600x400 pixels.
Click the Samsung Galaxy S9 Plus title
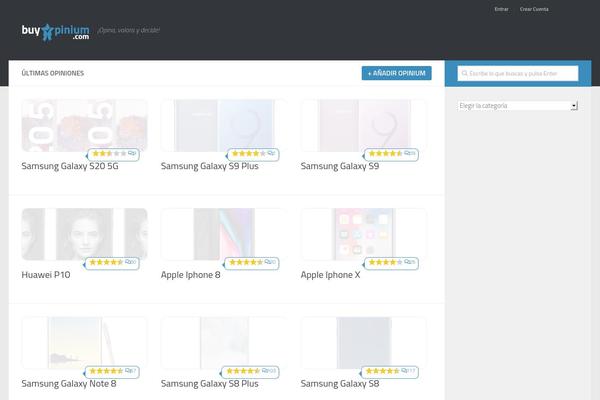210,166
